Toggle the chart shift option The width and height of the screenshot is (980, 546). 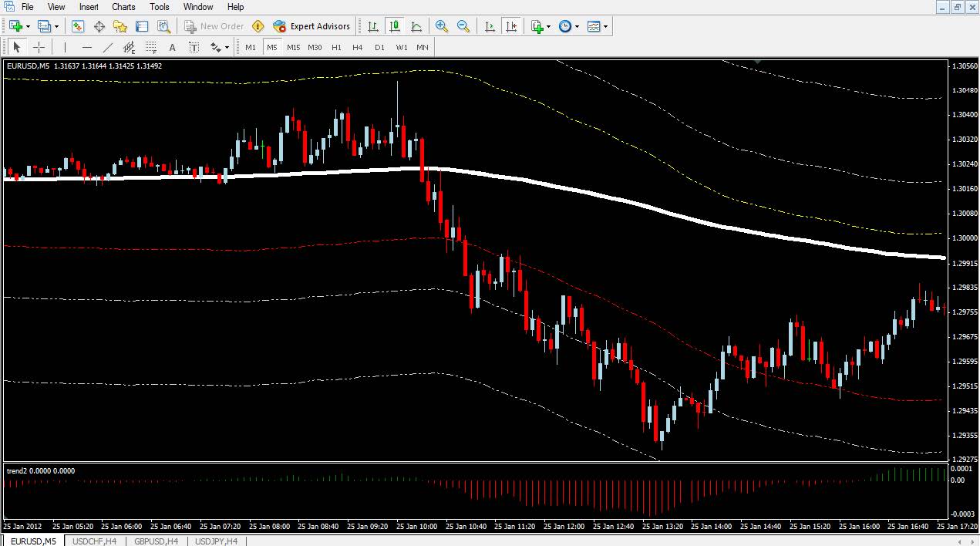tap(511, 25)
